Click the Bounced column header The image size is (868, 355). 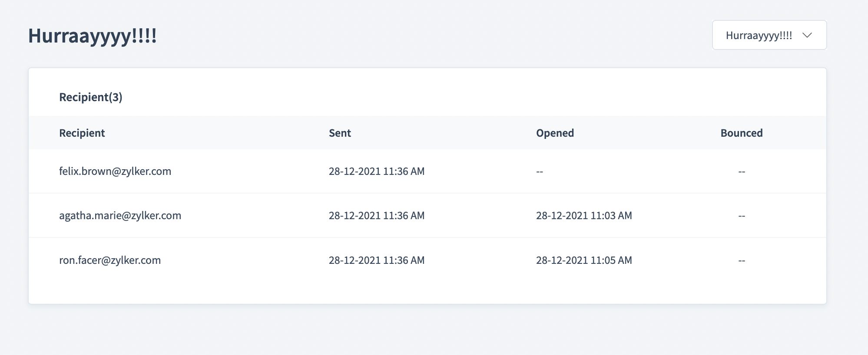point(741,133)
